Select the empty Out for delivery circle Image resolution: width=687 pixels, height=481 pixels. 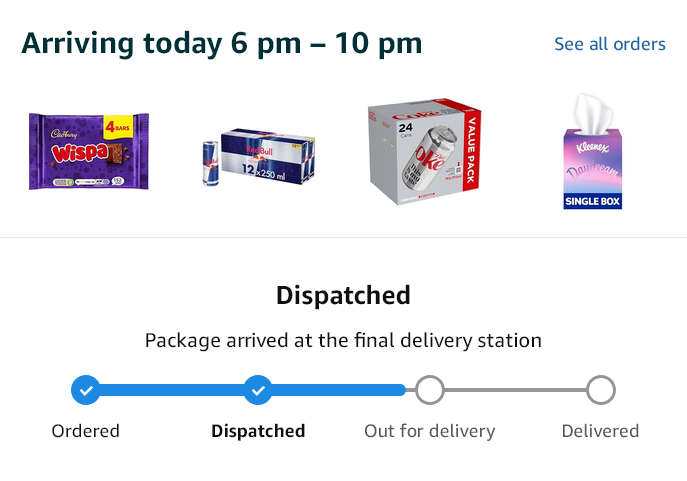click(430, 390)
